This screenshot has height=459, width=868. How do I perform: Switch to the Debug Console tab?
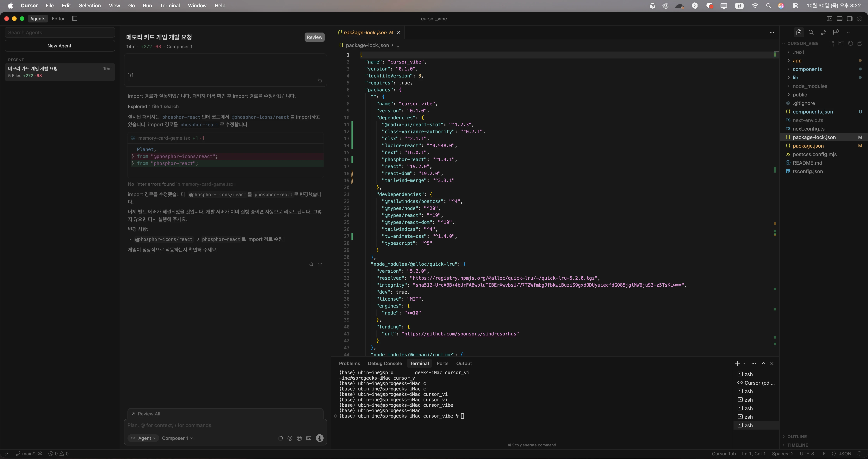point(384,363)
